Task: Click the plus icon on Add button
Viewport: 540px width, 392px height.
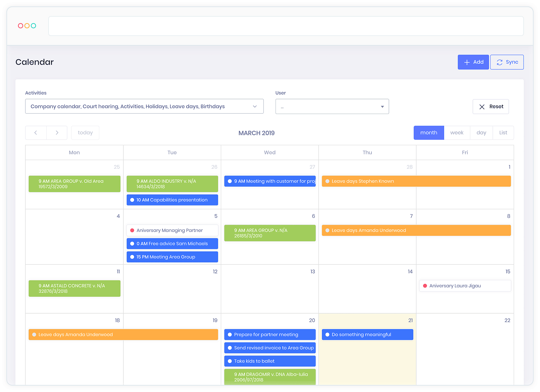Action: [467, 62]
